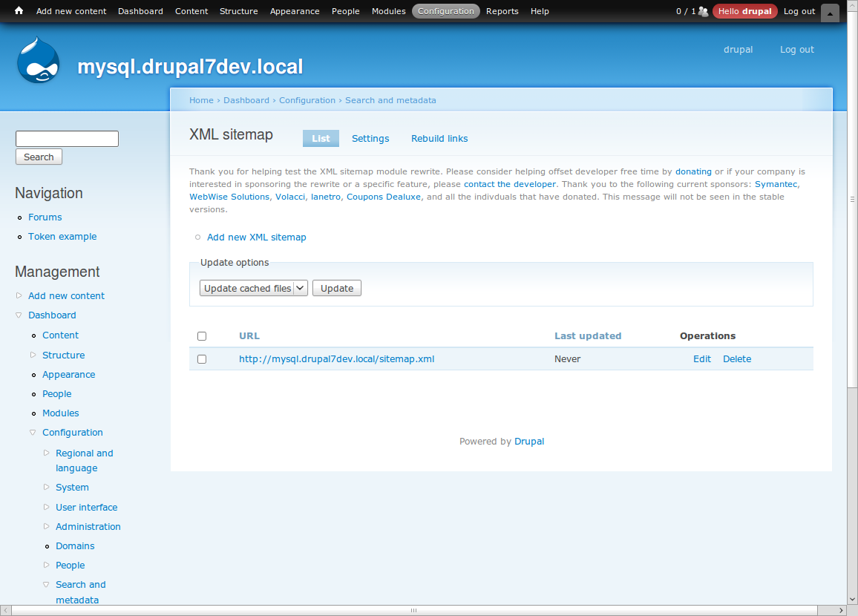Expand the System menu triangle
The image size is (858, 616).
click(x=47, y=487)
